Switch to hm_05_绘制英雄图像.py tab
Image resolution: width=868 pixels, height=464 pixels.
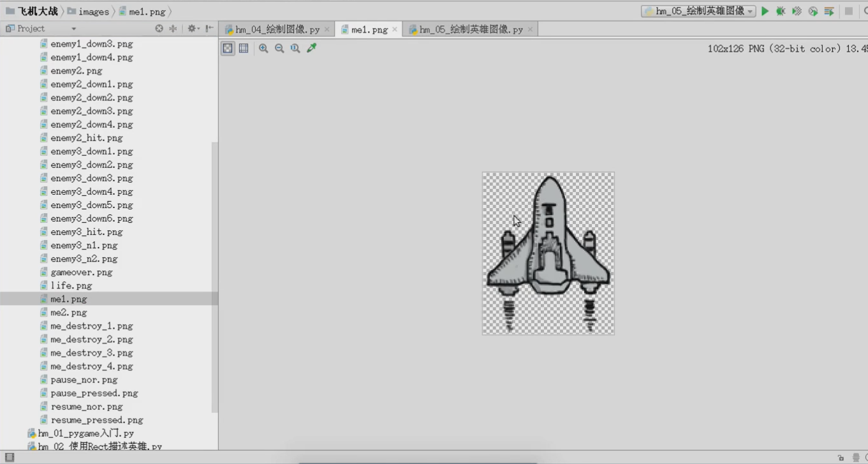pos(471,29)
